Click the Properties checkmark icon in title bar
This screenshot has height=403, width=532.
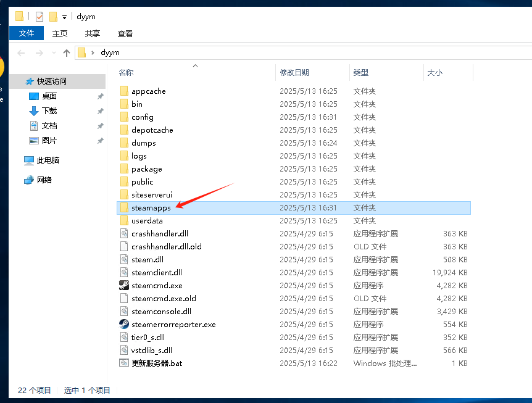39,17
